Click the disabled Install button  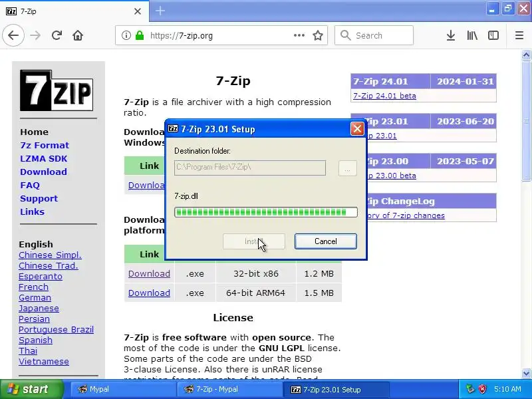click(254, 241)
